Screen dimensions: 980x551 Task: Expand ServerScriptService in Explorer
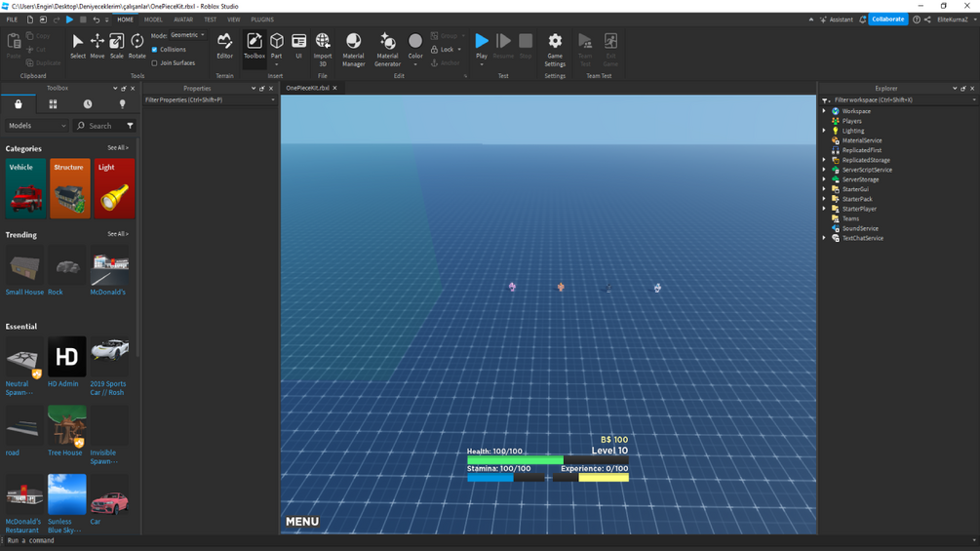[824, 170]
